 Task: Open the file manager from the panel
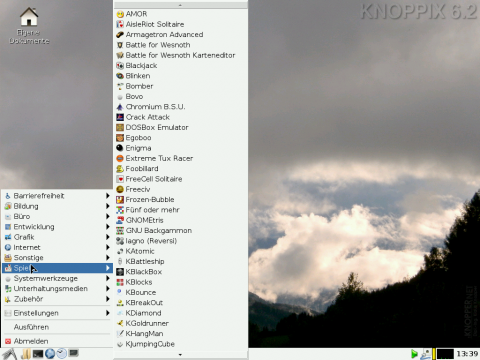tap(26, 354)
